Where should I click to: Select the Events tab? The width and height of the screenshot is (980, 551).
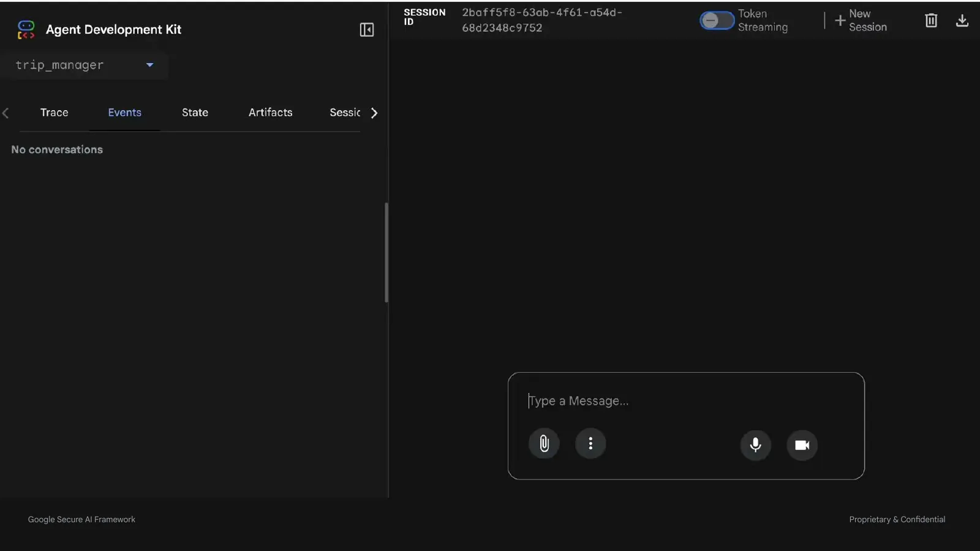pyautogui.click(x=125, y=113)
